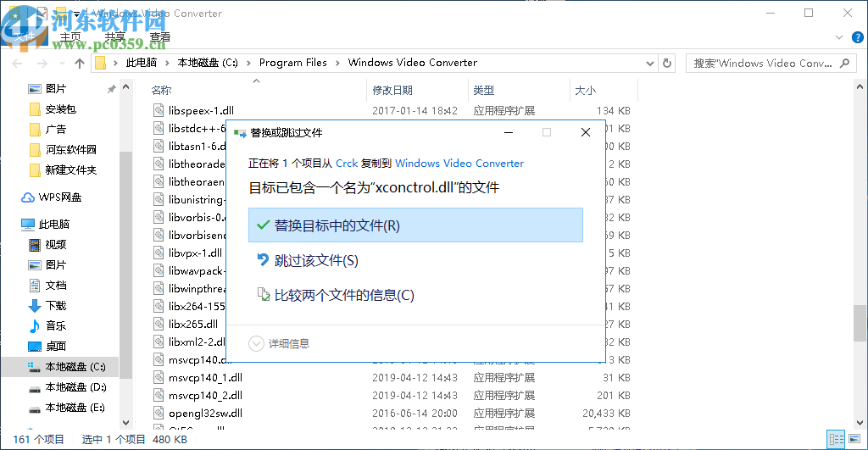The image size is (868, 450).
Task: Open 河东软件园 folder in sidebar
Action: click(x=71, y=149)
